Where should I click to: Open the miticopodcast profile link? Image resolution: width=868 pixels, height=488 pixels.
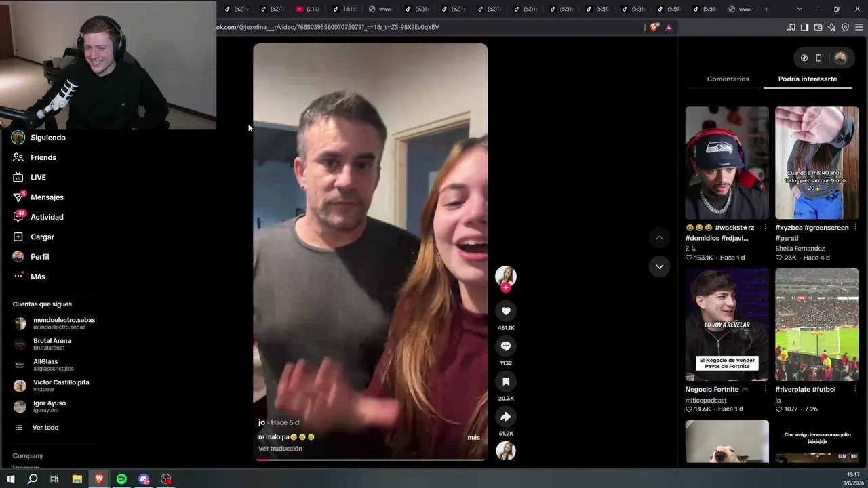[x=706, y=401]
